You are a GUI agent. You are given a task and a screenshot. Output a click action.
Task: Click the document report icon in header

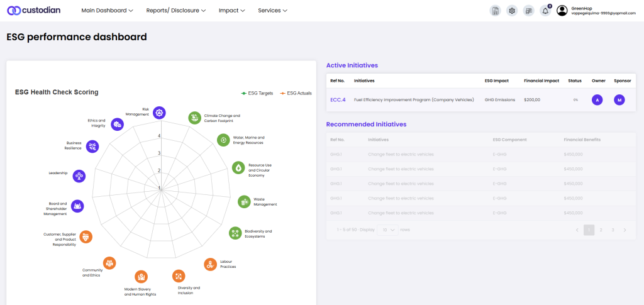pyautogui.click(x=496, y=11)
